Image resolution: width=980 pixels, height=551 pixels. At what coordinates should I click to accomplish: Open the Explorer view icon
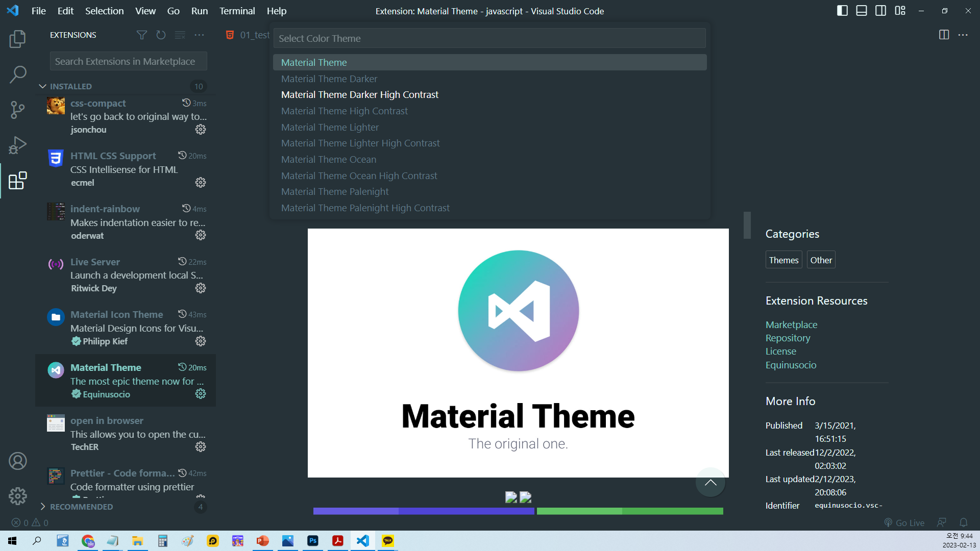(x=17, y=39)
